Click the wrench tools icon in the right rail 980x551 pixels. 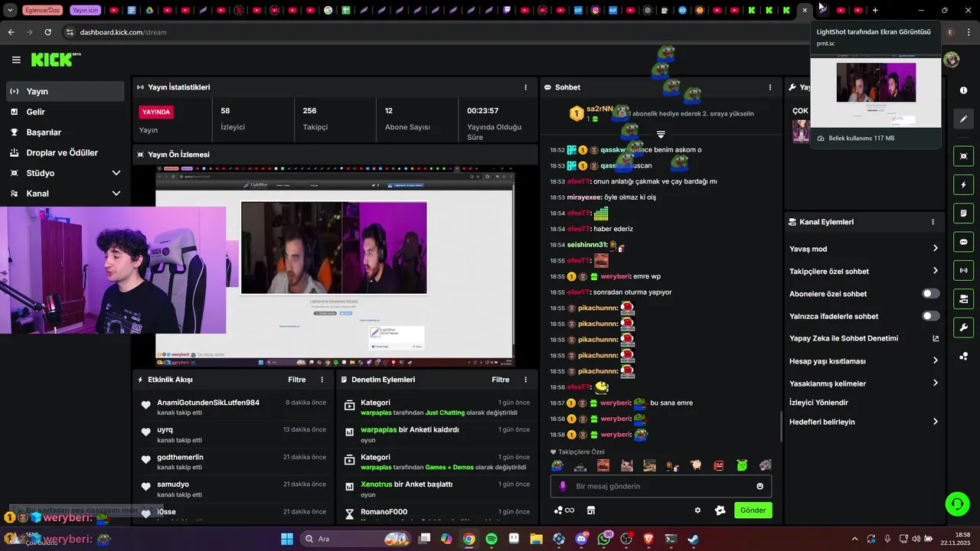coord(963,328)
